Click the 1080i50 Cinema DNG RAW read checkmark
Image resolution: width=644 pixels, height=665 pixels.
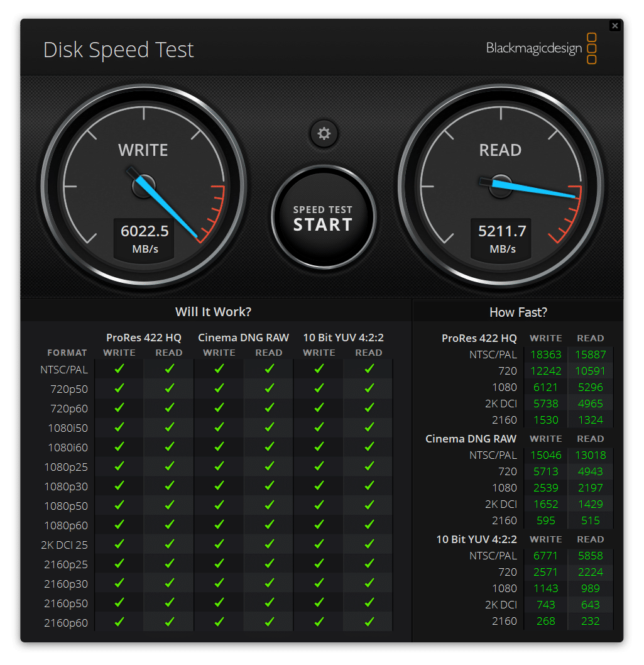click(x=269, y=427)
